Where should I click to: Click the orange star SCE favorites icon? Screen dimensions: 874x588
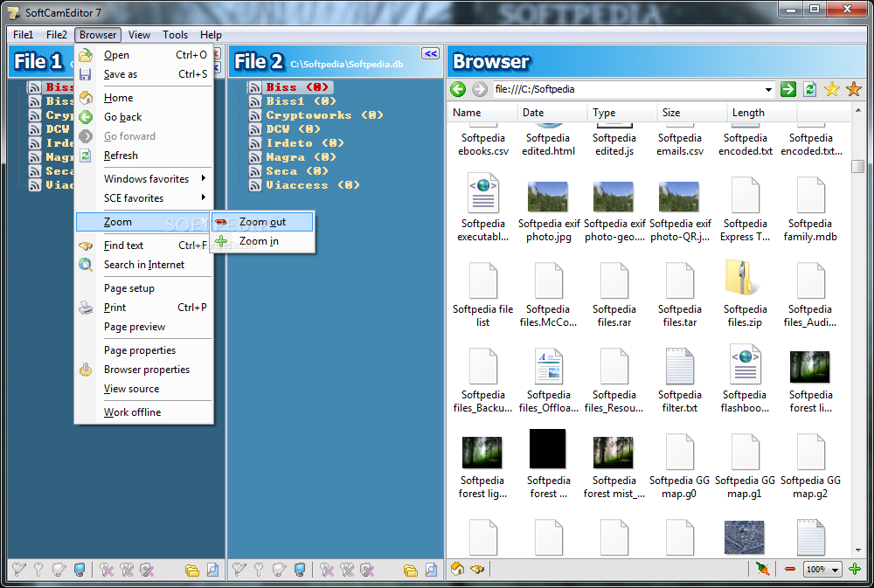pos(853,89)
